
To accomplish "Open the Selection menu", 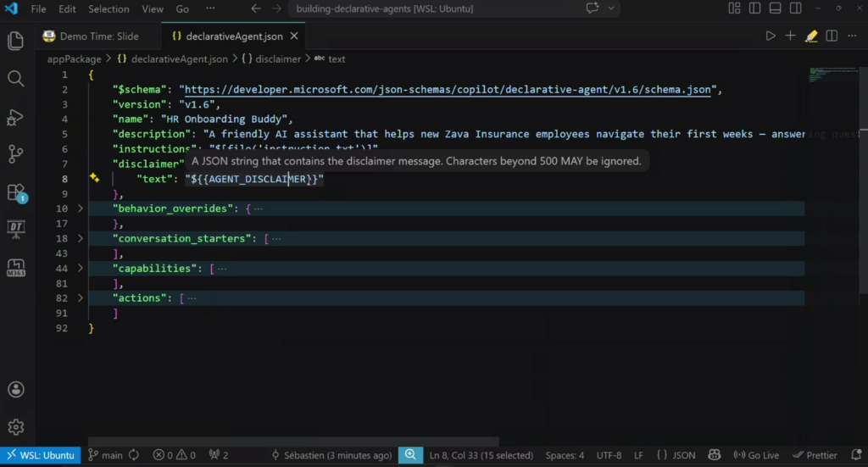I will (x=108, y=9).
